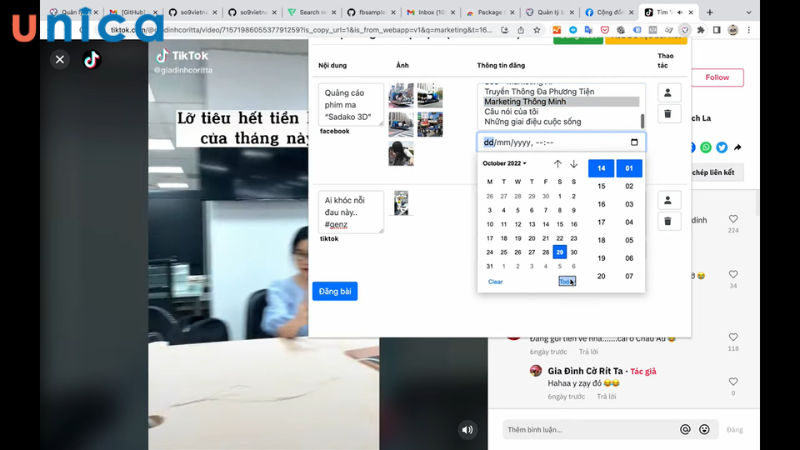Switch to the 'Cộng đồn' Facebook browser tab

610,12
